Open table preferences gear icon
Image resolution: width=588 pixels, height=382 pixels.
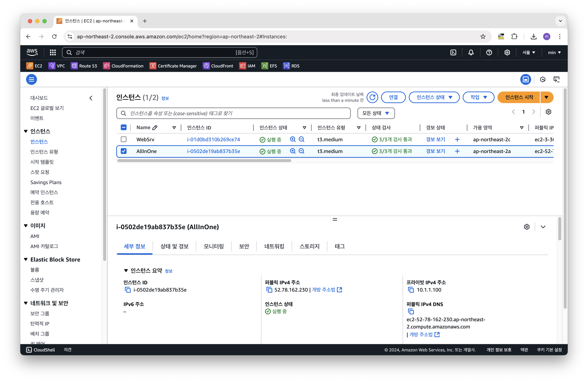click(548, 112)
